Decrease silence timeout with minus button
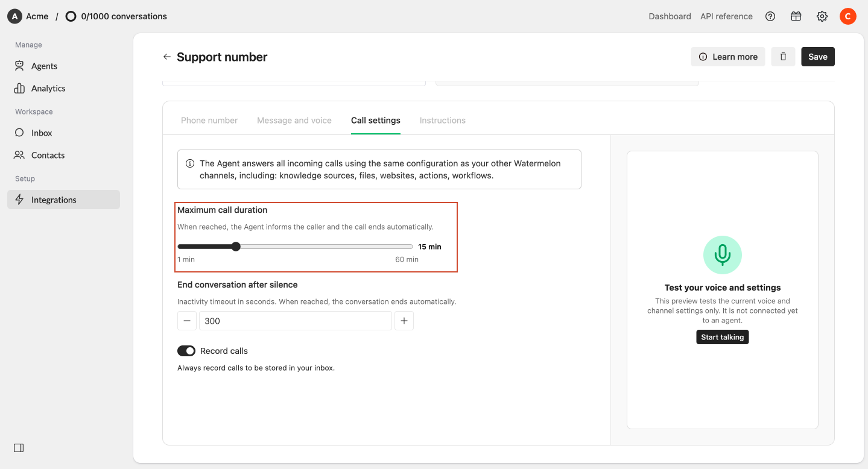 [187, 321]
